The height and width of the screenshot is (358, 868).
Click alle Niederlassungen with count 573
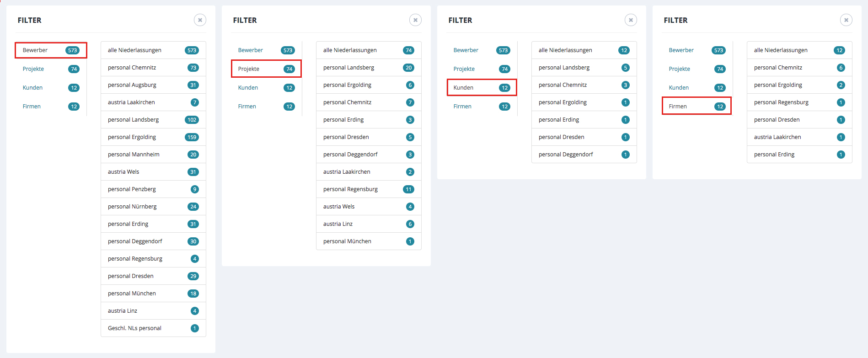(x=153, y=50)
